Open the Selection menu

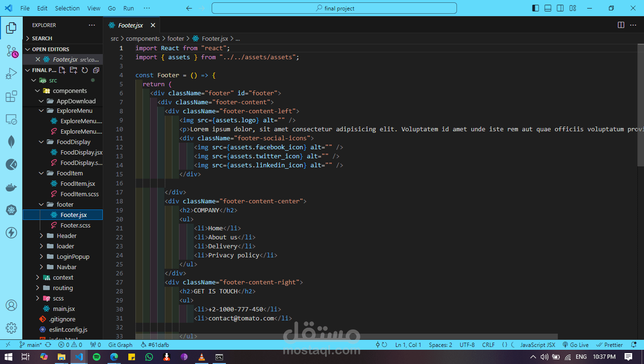[67, 8]
